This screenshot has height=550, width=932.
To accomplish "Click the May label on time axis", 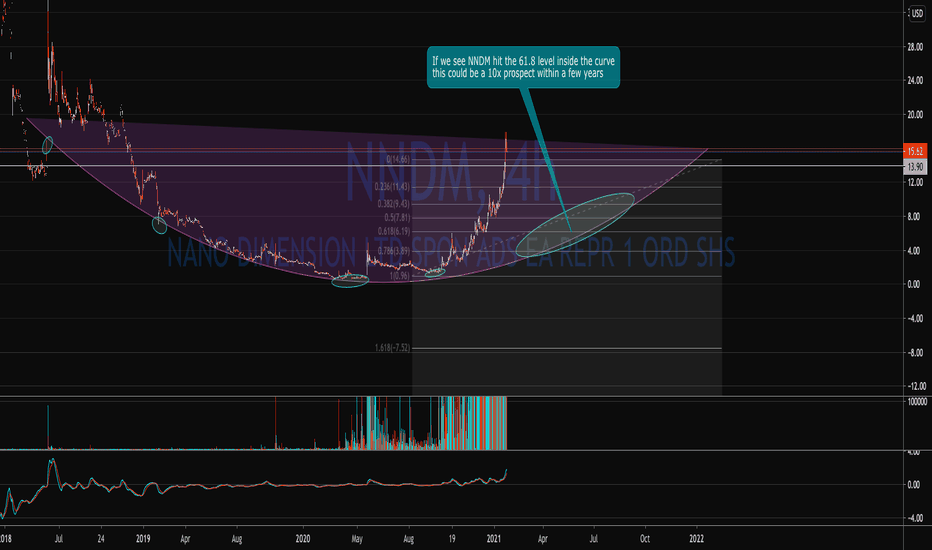I will point(357,539).
